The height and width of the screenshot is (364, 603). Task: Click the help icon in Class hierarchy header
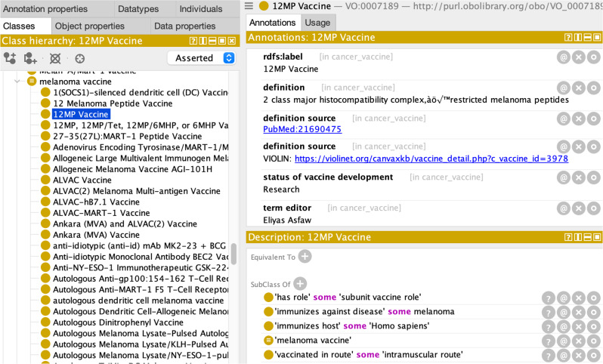point(194,41)
